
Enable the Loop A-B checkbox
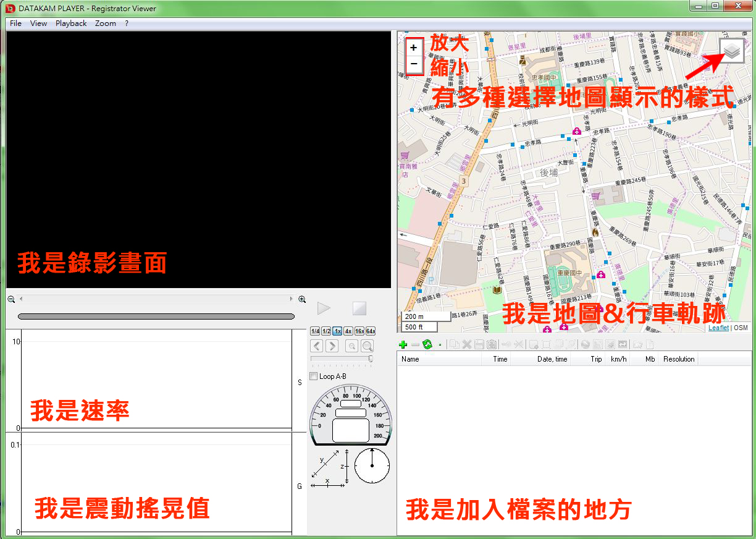(x=314, y=376)
